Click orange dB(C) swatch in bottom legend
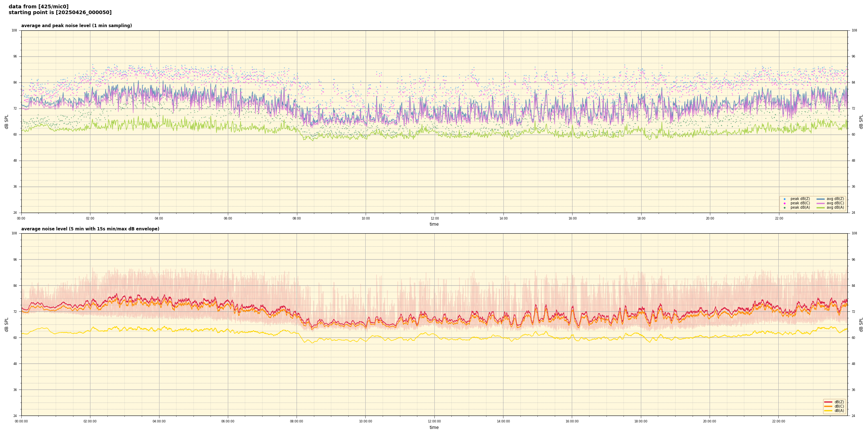Viewport: 868px width, 434px height. [x=828, y=406]
